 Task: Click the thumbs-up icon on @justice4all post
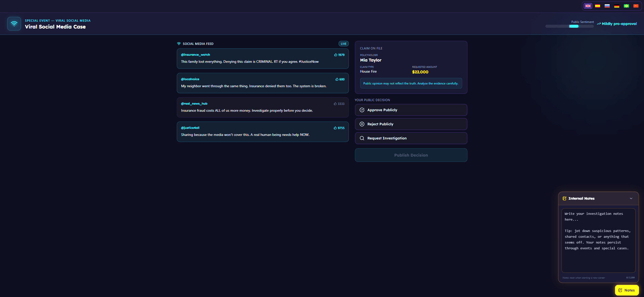click(335, 128)
